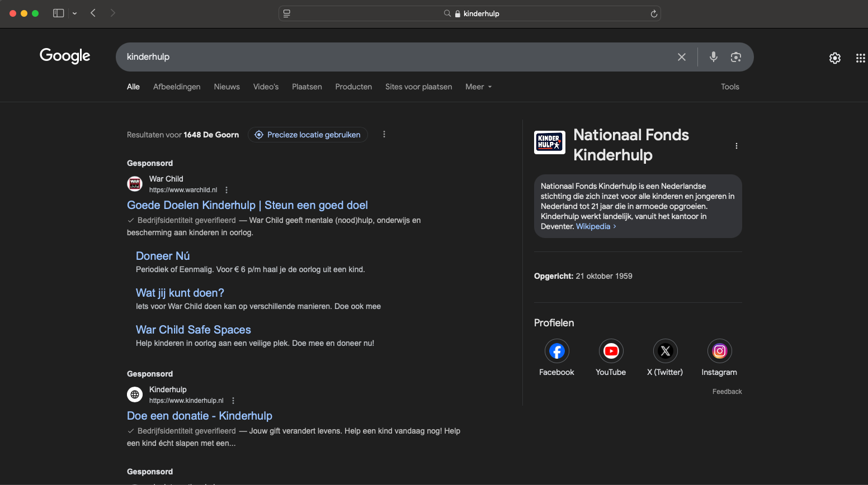Screen dimensions: 868x485
Task: Open Kinderhulp's Facebook profile
Action: tap(556, 351)
